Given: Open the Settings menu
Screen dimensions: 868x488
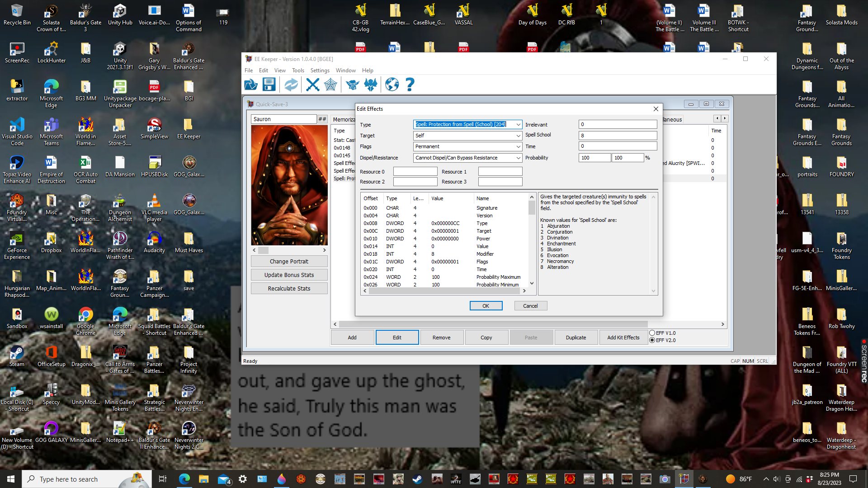Looking at the screenshot, I should tap(320, 70).
